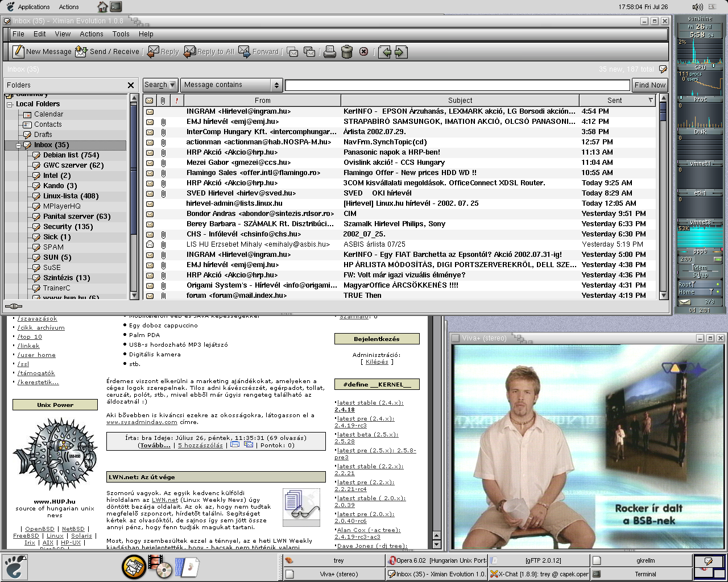Toggle read status envelope for Bondor Andras message

point(150,214)
